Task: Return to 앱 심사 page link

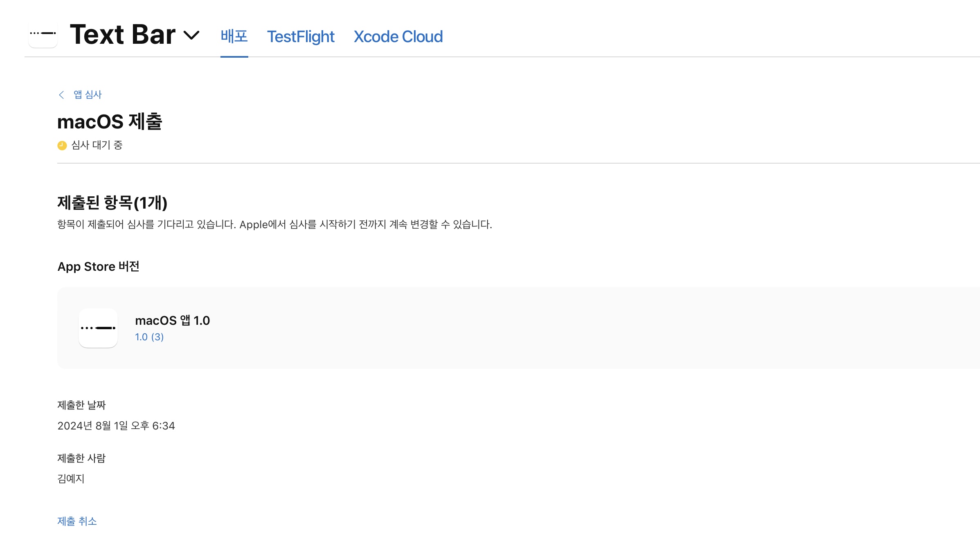Action: coord(88,95)
